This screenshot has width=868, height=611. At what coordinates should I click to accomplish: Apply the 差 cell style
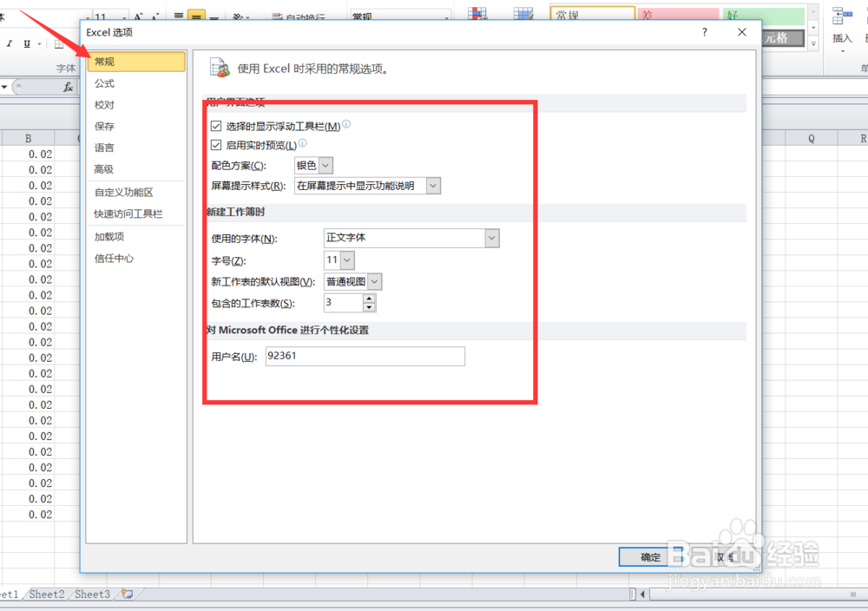[x=678, y=15]
